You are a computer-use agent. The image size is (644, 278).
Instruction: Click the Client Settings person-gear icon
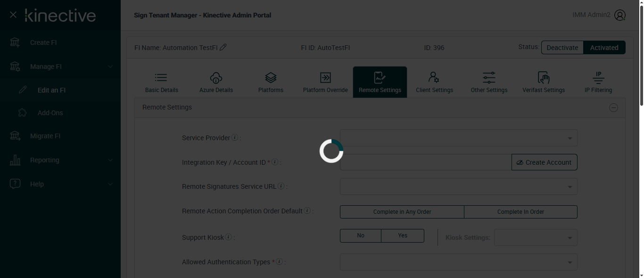pos(434,77)
